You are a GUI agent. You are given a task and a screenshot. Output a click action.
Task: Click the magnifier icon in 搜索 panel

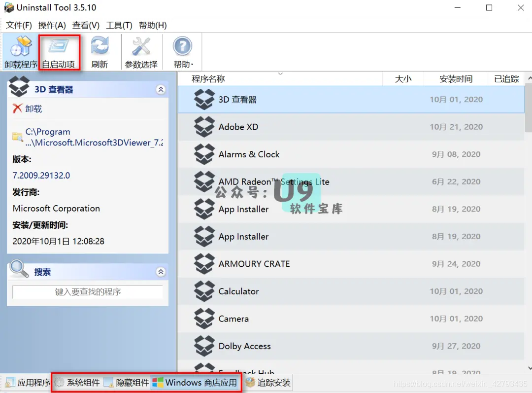pyautogui.click(x=19, y=269)
